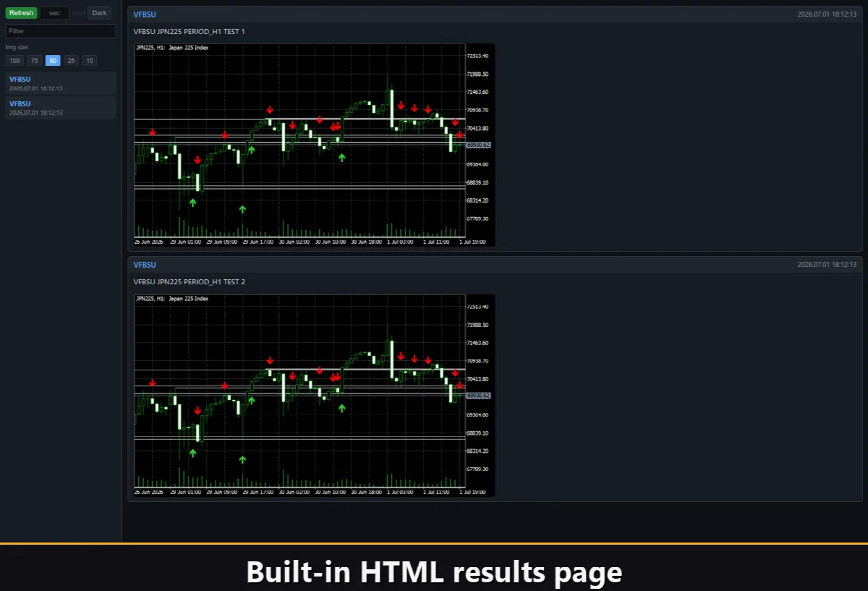Click the text 'VFBSU JPN225 PERIOD_H1 TEST 1'

(x=190, y=31)
